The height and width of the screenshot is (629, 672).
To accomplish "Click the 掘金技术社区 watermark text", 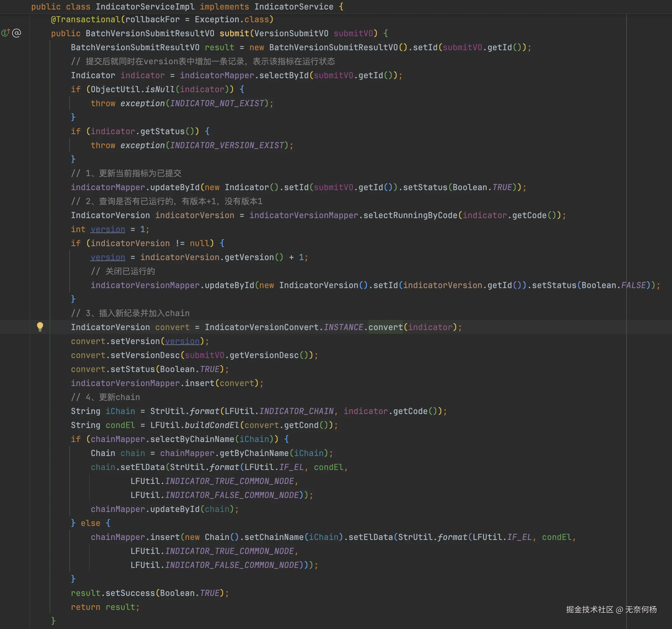I will tap(590, 609).
